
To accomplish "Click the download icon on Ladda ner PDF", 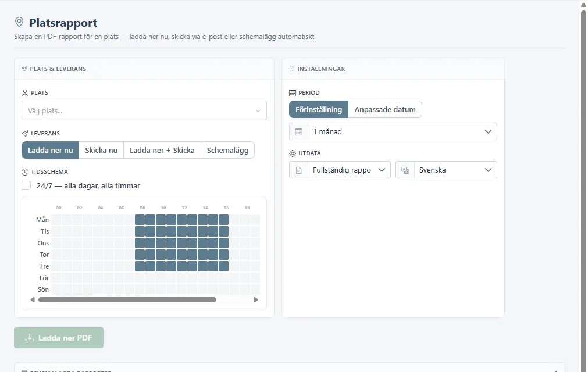I will tap(29, 338).
